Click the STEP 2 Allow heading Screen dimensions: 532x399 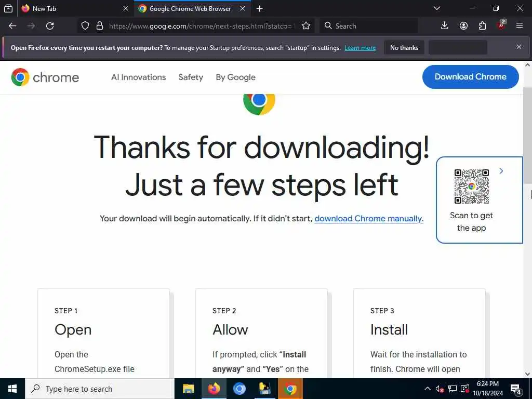coord(230,329)
